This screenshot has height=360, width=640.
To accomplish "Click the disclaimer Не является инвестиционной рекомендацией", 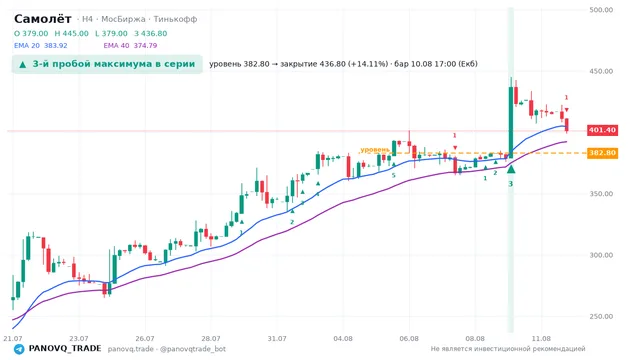I will tap(508, 349).
